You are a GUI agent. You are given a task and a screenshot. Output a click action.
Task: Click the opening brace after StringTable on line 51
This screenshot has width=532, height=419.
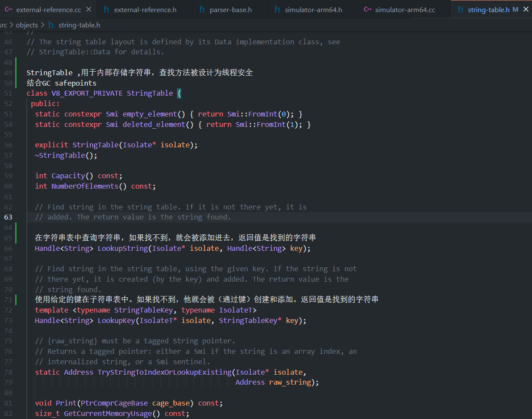(x=179, y=93)
